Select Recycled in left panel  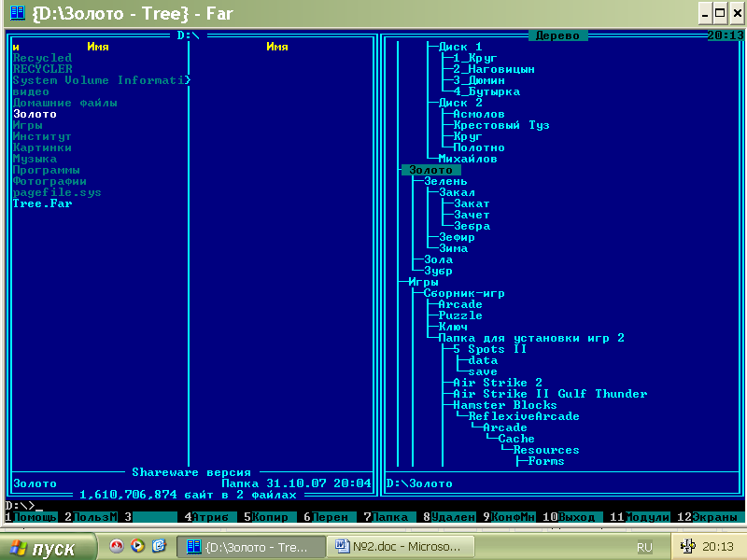pyautogui.click(x=42, y=58)
